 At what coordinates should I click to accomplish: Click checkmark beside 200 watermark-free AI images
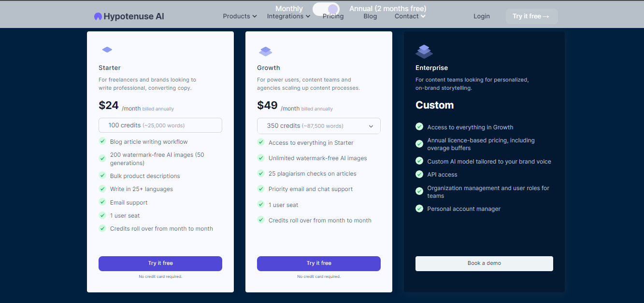tap(102, 158)
